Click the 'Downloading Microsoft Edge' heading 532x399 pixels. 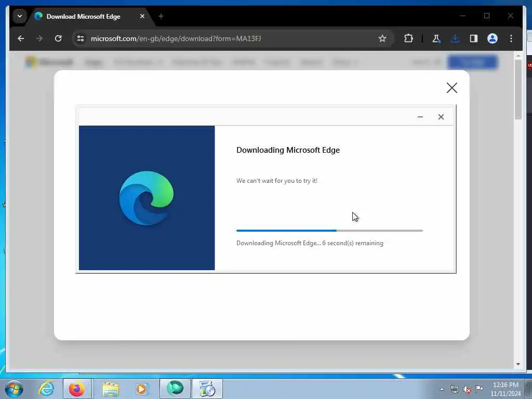(288, 150)
